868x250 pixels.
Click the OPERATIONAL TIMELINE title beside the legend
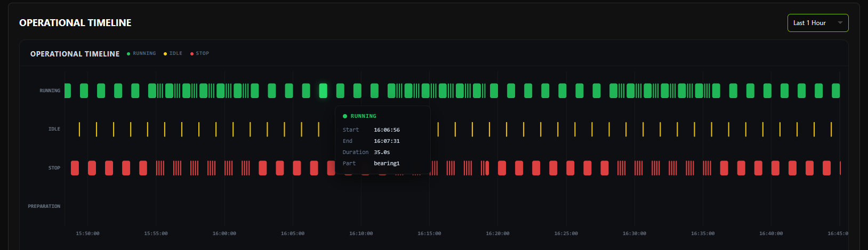click(75, 54)
